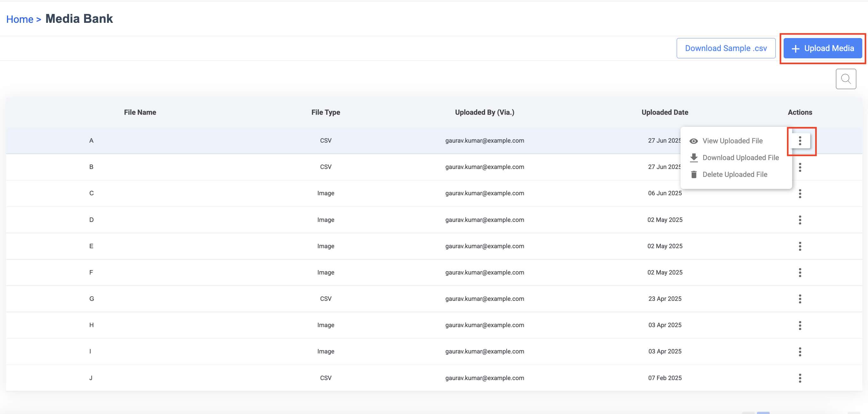Click the Uploaded Date column header
868x414 pixels.
[664, 113]
